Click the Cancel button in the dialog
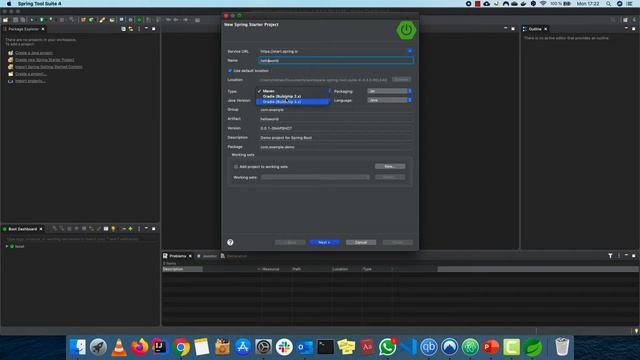The width and height of the screenshot is (640, 360). coord(361,242)
